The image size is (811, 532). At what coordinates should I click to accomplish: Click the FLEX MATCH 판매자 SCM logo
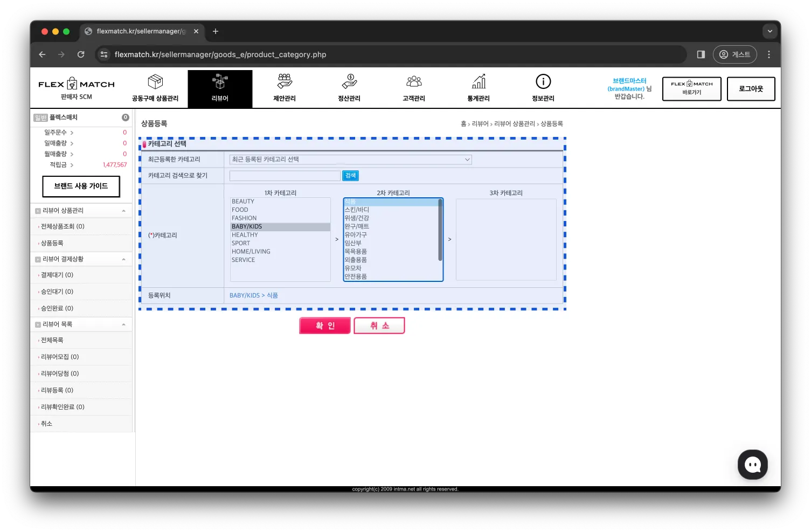[x=77, y=88]
